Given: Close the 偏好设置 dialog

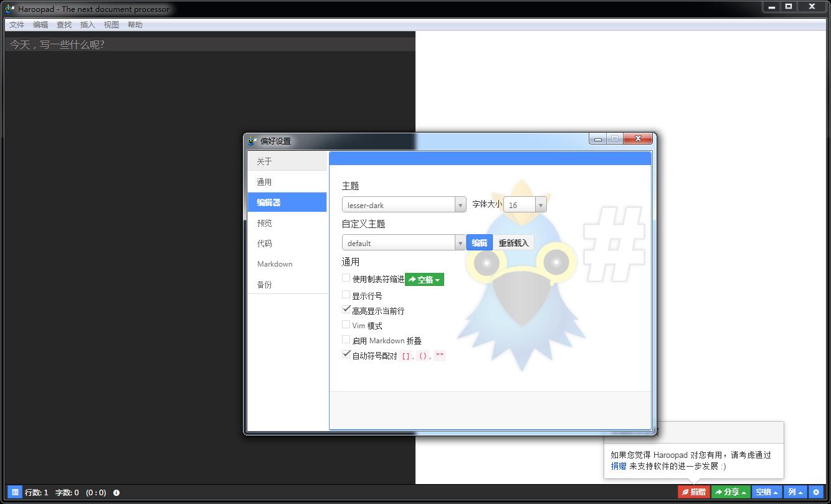Looking at the screenshot, I should point(637,139).
